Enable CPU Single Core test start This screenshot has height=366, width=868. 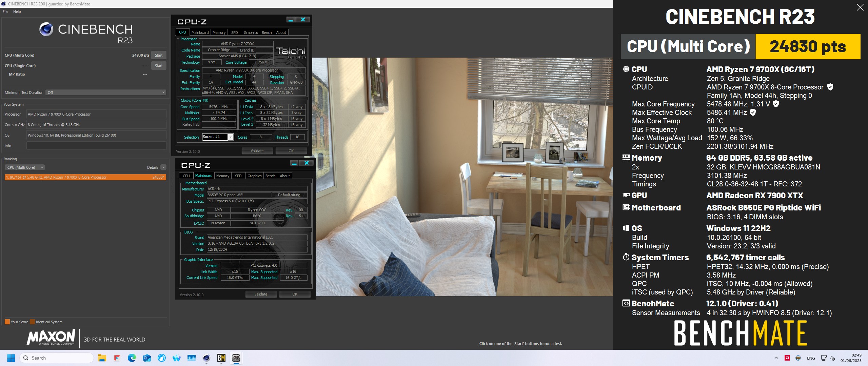(x=158, y=65)
